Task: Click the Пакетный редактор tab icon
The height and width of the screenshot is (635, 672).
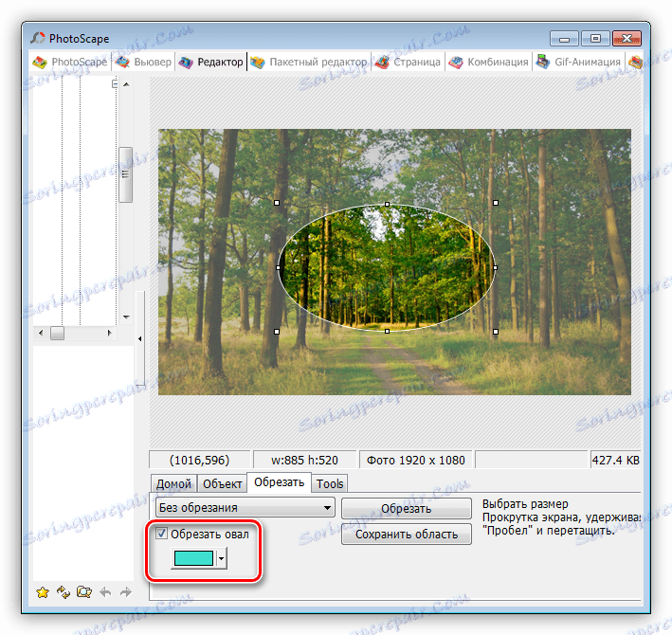Action: tap(258, 63)
